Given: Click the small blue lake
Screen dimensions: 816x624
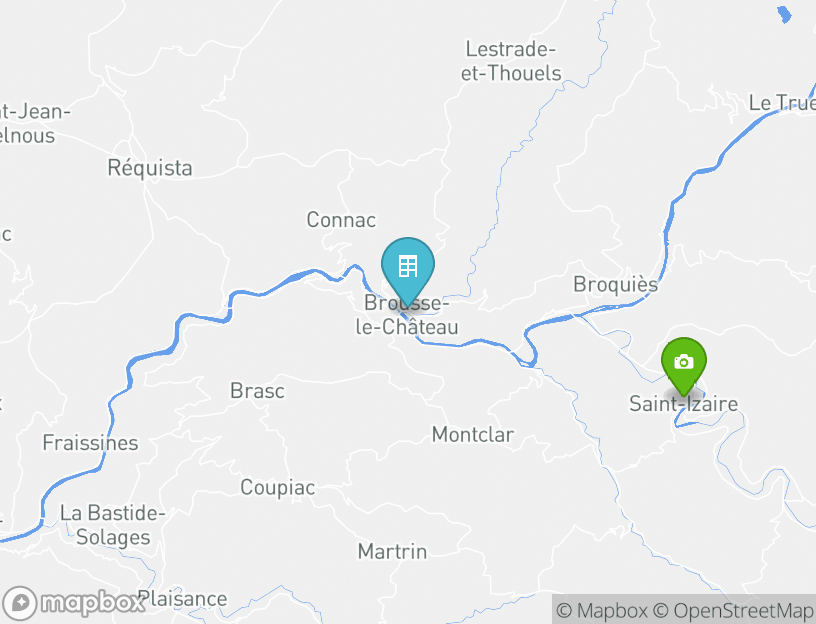Looking at the screenshot, I should pos(784,14).
